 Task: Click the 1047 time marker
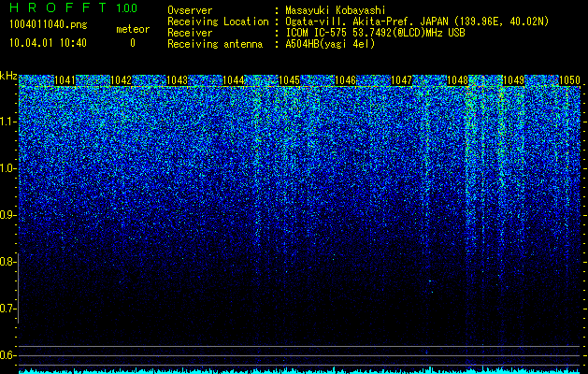[x=401, y=80]
